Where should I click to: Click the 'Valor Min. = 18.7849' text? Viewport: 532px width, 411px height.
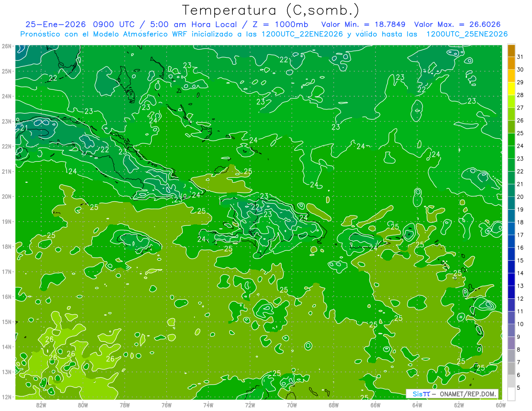[x=363, y=24]
